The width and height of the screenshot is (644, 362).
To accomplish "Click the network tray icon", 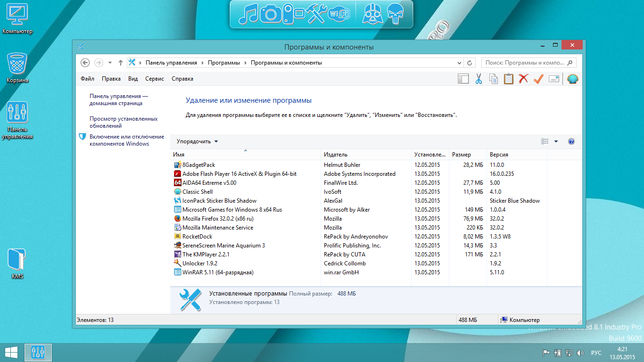I will (x=569, y=353).
